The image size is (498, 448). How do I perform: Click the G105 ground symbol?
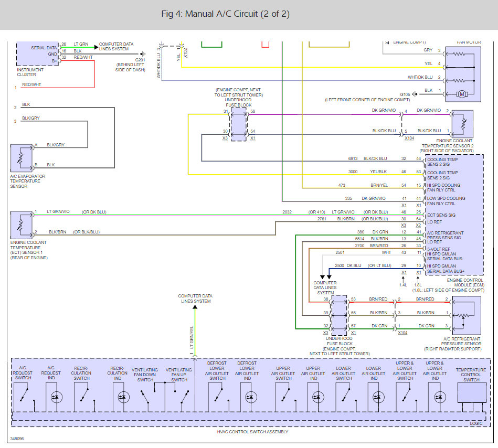(x=415, y=94)
